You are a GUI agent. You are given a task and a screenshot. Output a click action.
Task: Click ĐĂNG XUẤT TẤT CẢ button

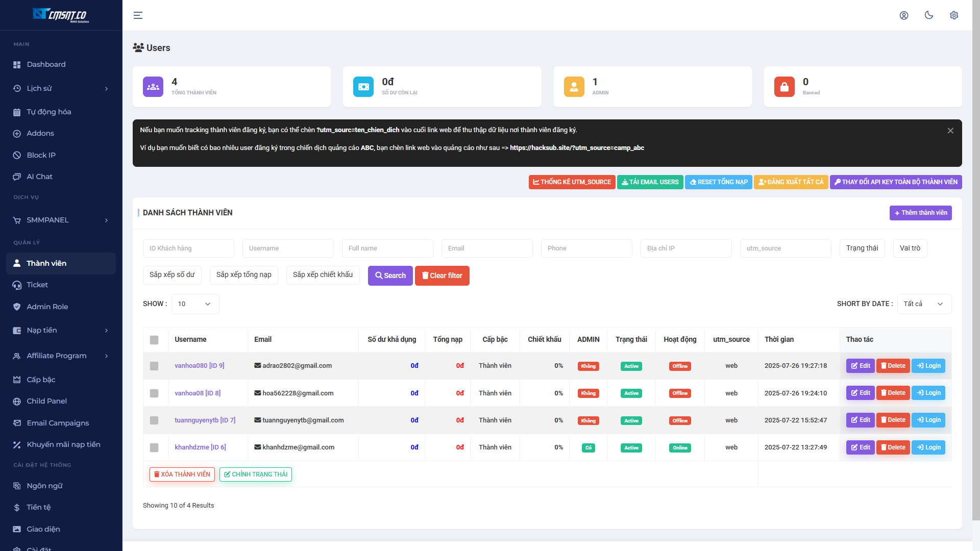(791, 182)
